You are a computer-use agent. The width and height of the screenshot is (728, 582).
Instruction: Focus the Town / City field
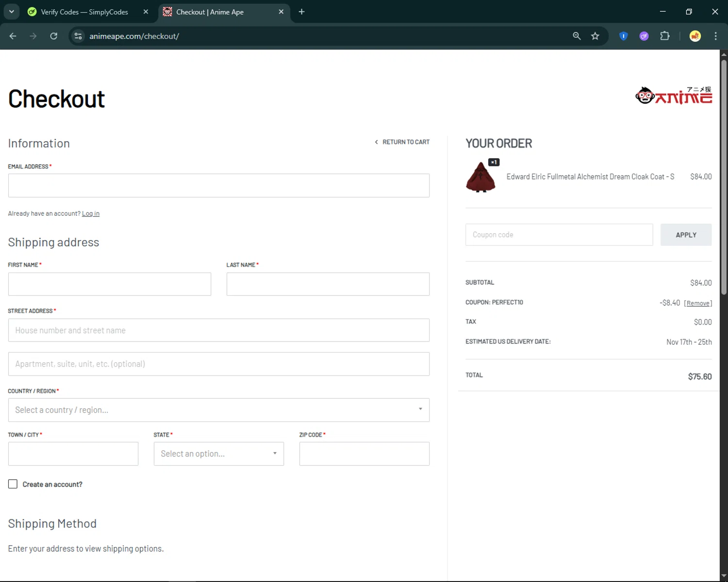click(73, 453)
